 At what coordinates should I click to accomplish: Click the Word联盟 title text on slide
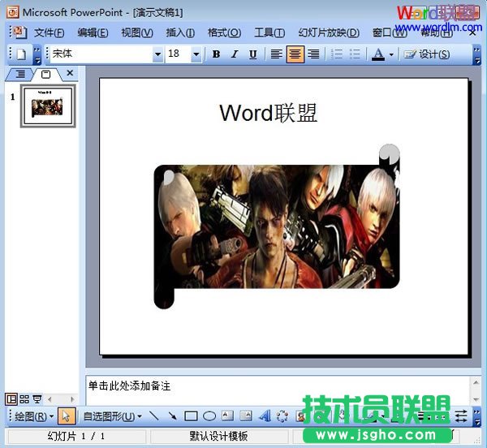click(x=269, y=113)
